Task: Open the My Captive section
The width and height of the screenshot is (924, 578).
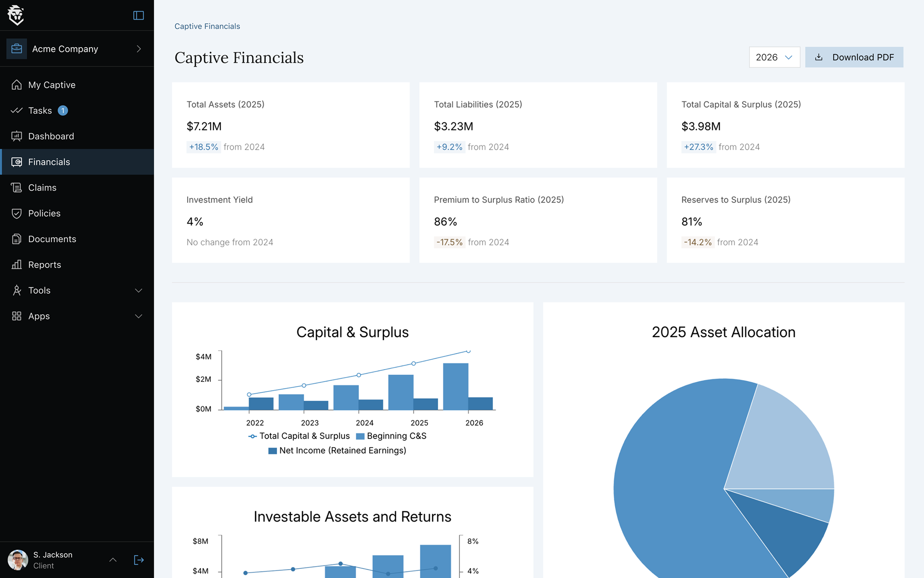Action: coord(51,85)
